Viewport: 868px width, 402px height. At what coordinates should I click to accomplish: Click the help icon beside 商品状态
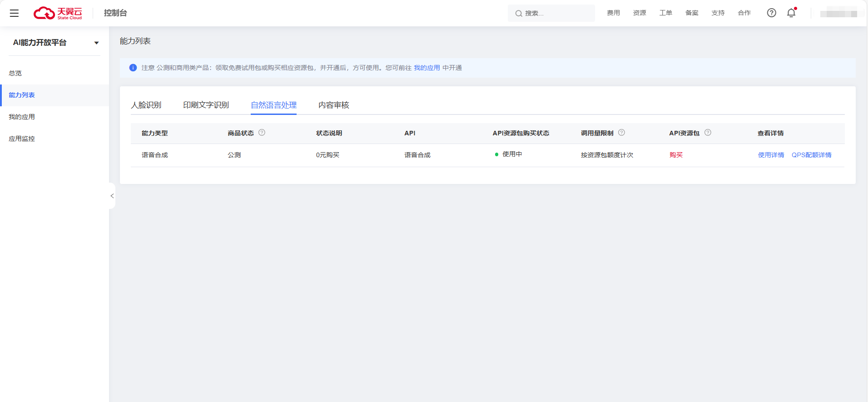(x=262, y=133)
